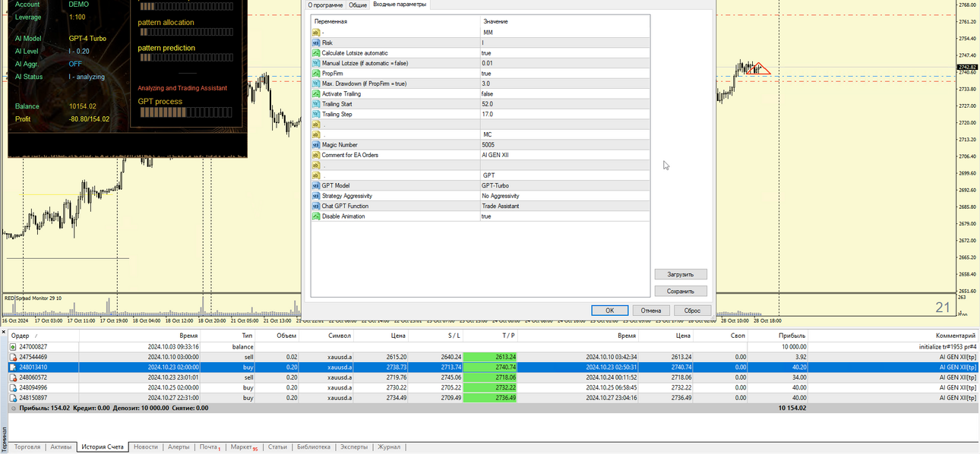Click the double-type icon beside Max. Drawdown

(316, 84)
